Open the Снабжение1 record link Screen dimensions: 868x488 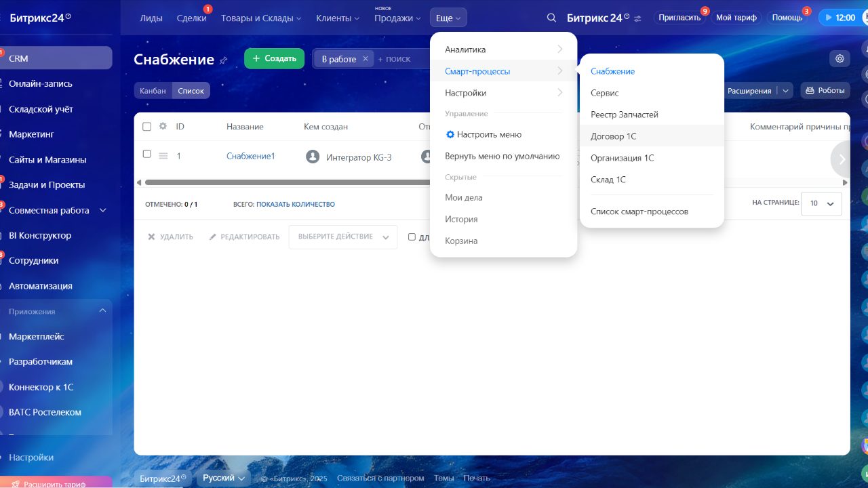(x=251, y=157)
